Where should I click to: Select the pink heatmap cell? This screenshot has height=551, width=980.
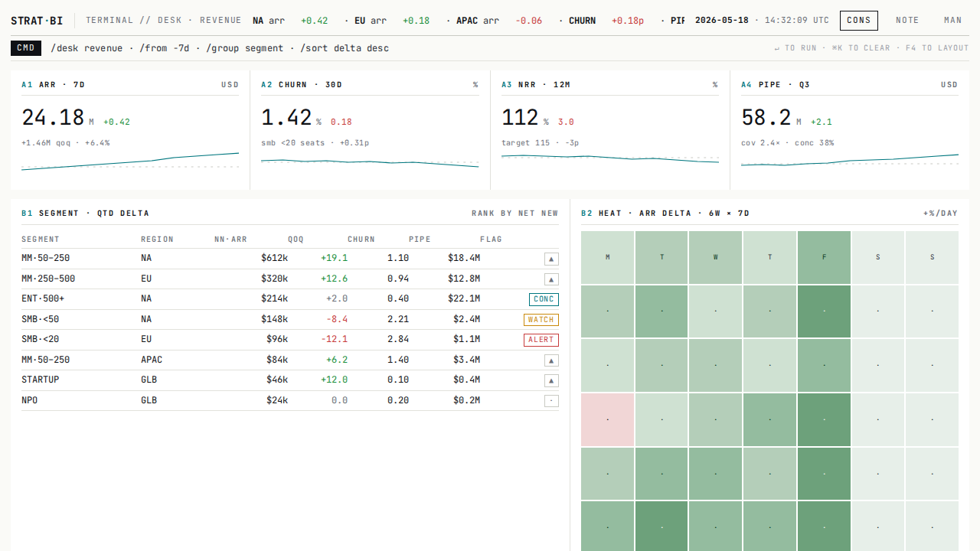(x=608, y=420)
